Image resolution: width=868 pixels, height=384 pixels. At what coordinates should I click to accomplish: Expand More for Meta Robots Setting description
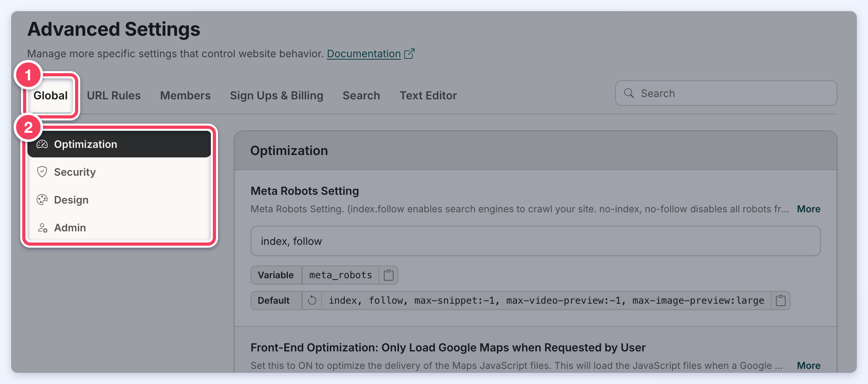(x=808, y=209)
